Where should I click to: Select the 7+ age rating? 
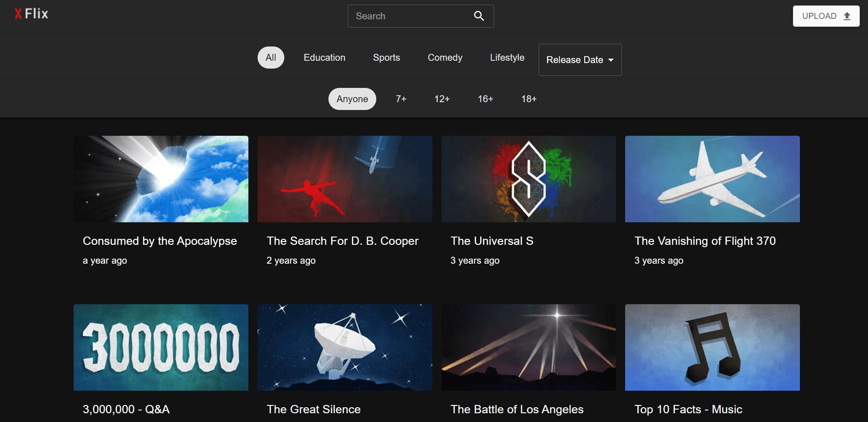pos(401,99)
